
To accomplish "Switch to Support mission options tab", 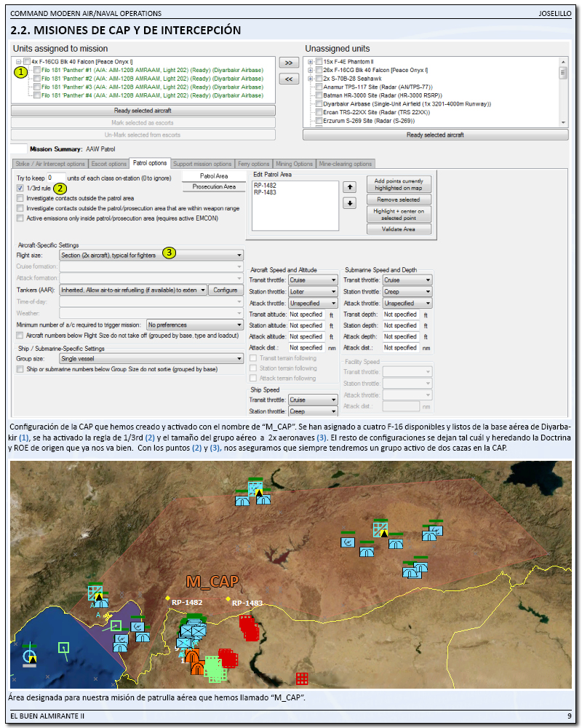I will tap(202, 164).
